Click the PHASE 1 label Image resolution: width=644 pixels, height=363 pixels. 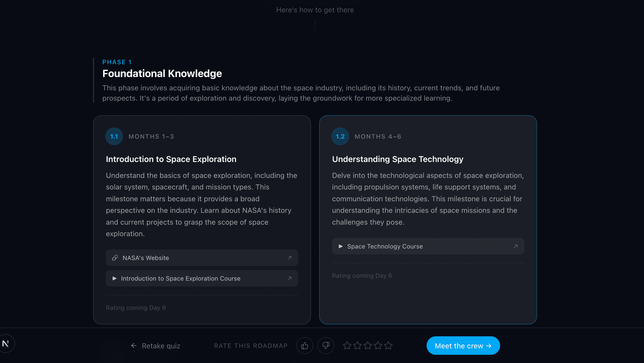click(117, 62)
